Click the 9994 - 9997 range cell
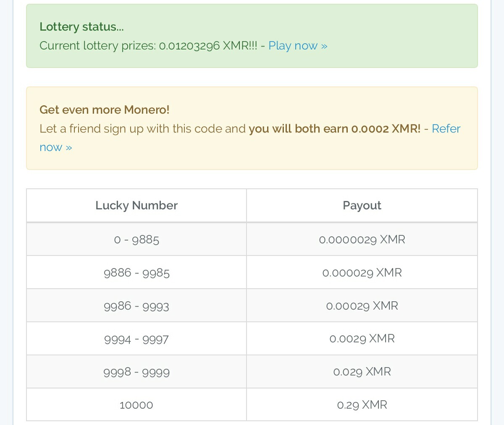The image size is (504, 425). tap(136, 339)
